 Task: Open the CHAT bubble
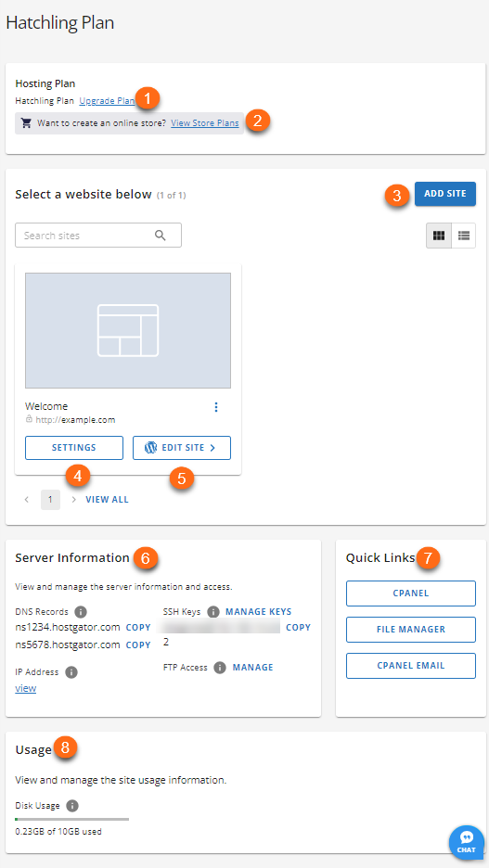coord(467,843)
